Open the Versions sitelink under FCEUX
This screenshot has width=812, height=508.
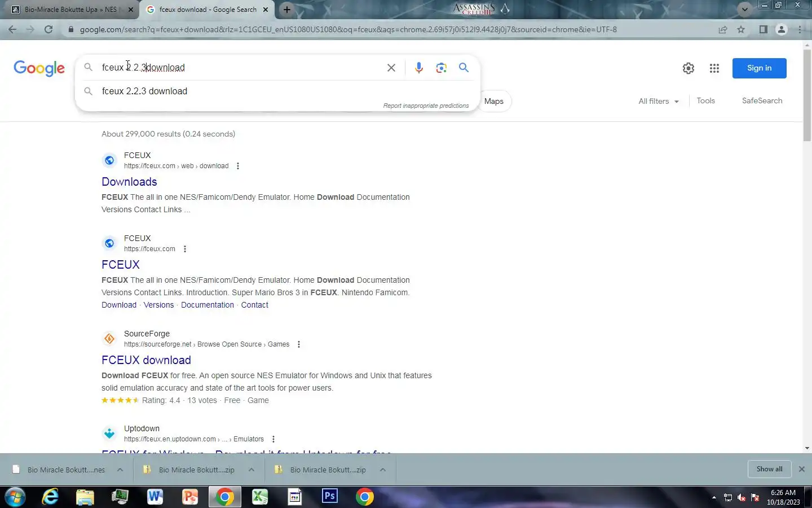(158, 305)
